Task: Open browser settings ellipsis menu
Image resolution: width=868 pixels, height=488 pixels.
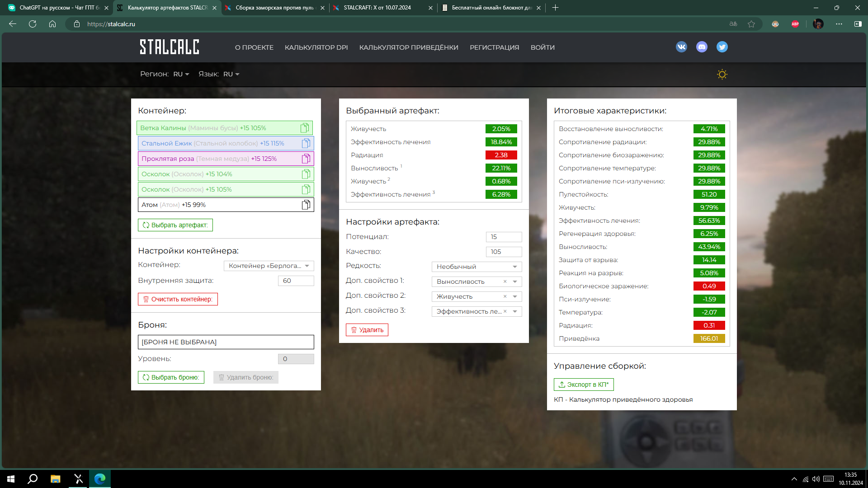Action: [839, 24]
